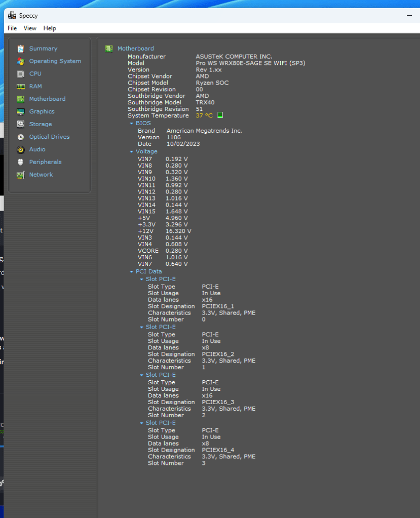Click the Network card icon in sidebar
The width and height of the screenshot is (420, 518).
click(x=20, y=175)
